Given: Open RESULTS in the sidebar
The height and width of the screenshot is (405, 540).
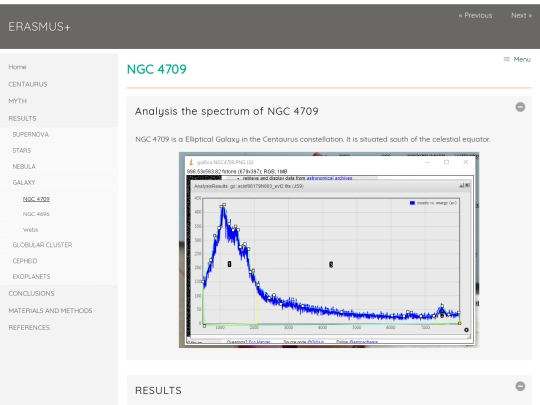Looking at the screenshot, I should point(22,118).
